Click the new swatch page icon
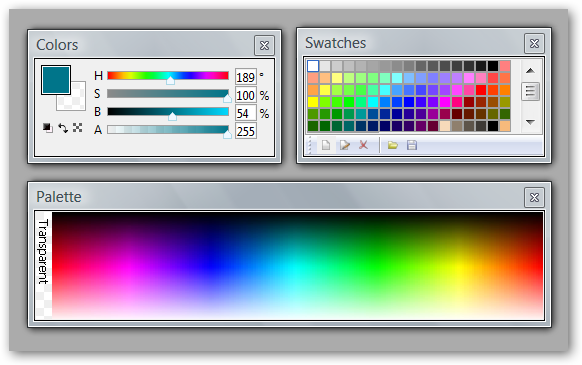This screenshot has width=582, height=365. [x=326, y=145]
